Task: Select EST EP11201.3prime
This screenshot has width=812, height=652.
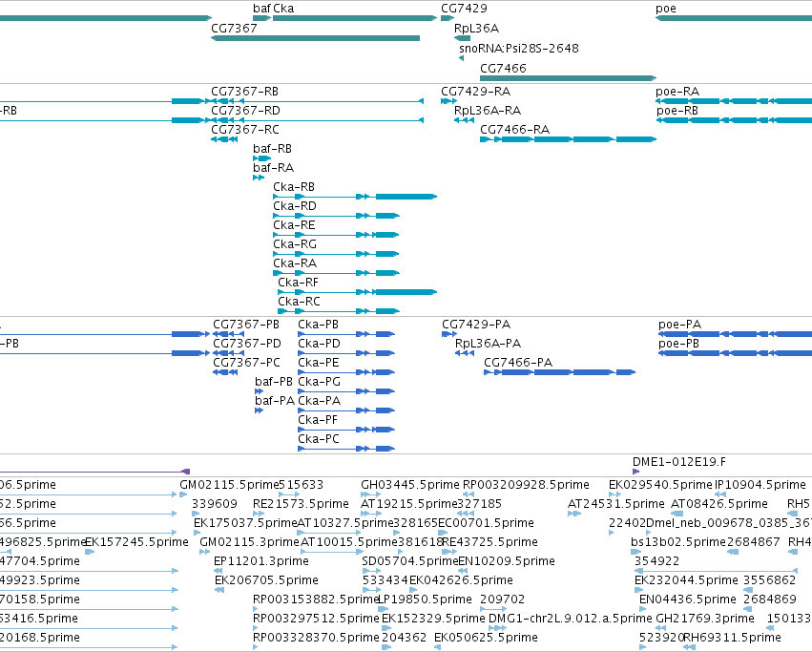Action: [218, 571]
